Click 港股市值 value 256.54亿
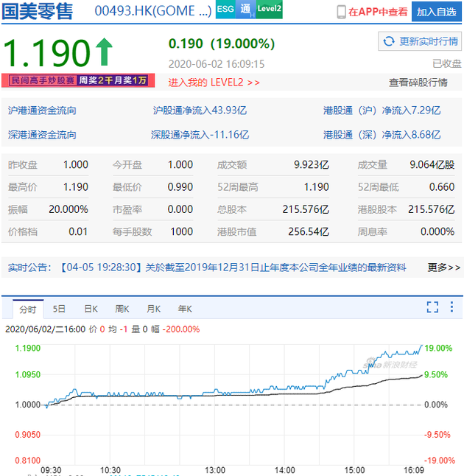Image resolution: width=464 pixels, height=476 pixels. (x=309, y=231)
